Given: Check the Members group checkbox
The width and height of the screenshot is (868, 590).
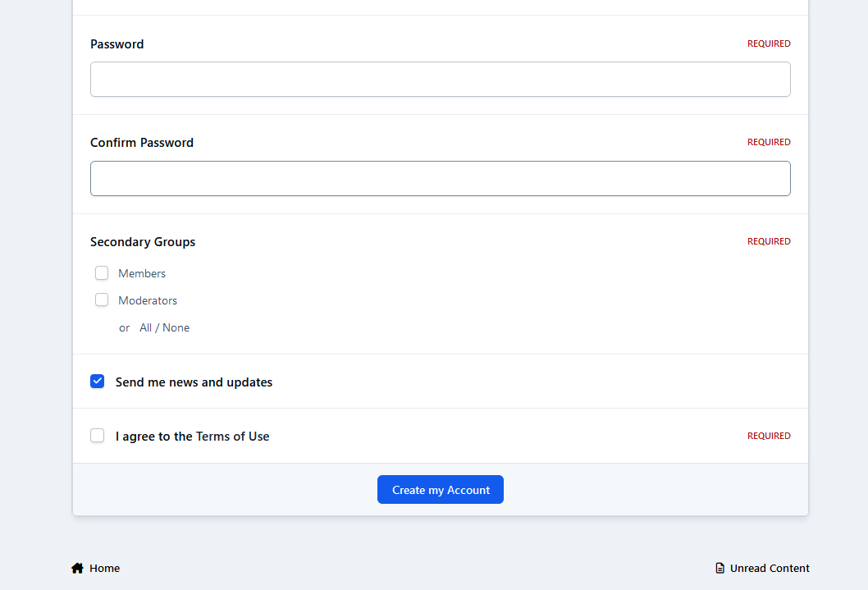Looking at the screenshot, I should coord(102,273).
